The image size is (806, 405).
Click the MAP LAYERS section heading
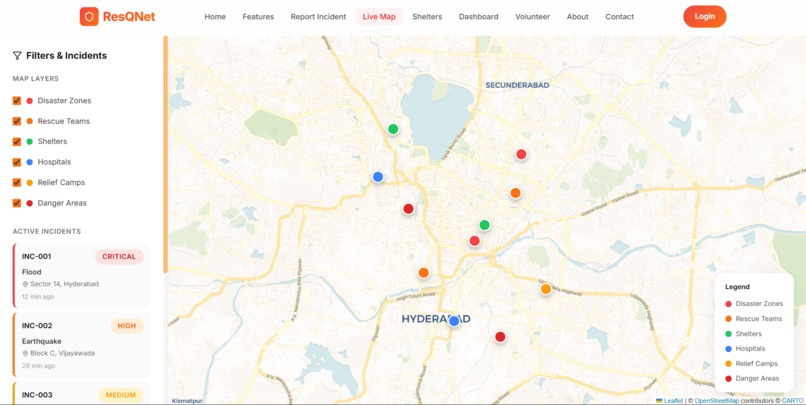pyautogui.click(x=35, y=79)
